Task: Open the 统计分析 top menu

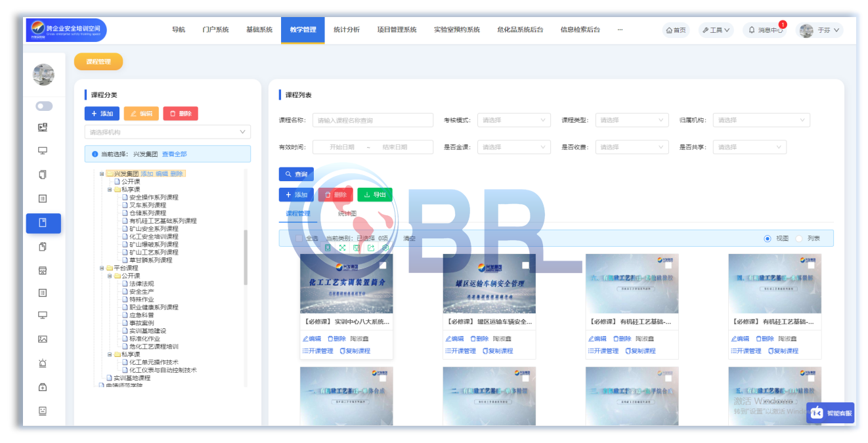Action: (x=347, y=30)
